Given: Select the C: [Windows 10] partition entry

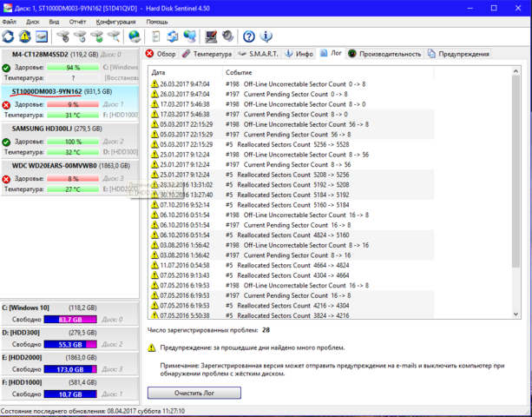Looking at the screenshot, I should pos(69,314).
